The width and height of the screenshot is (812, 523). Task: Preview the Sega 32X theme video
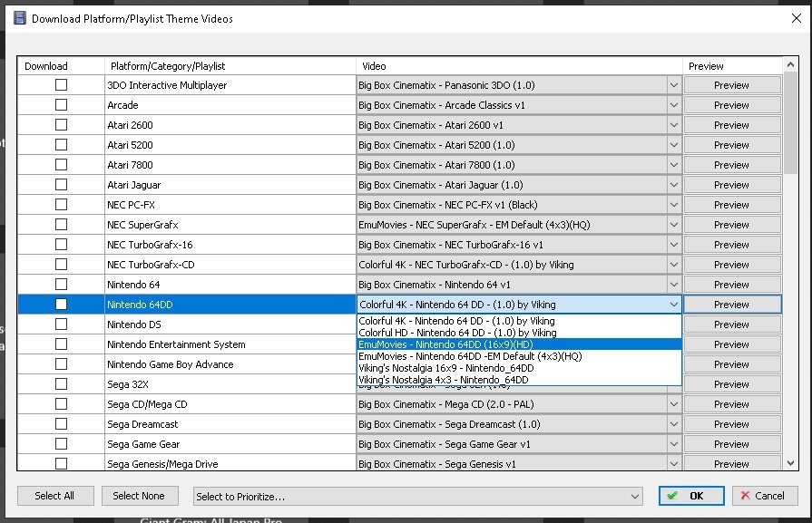click(x=732, y=384)
